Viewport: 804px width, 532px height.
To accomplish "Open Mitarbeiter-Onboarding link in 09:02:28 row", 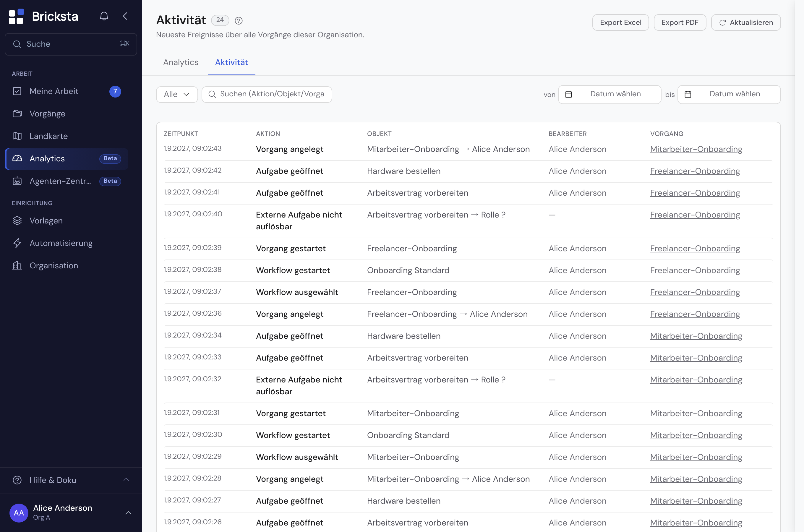I will click(x=696, y=479).
